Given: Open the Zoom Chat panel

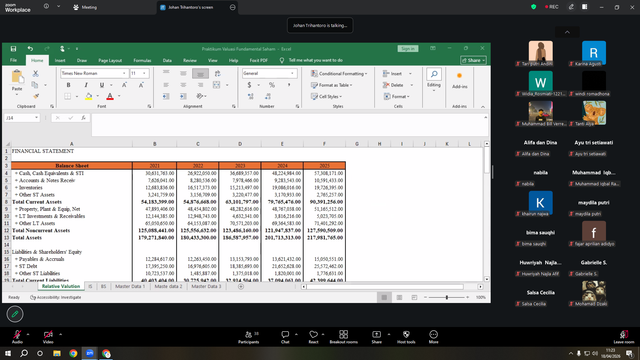Looking at the screenshot, I should [285, 337].
